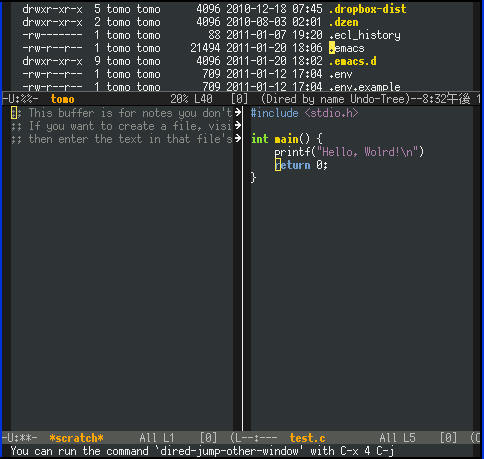Select the .env file entry
Viewport: 484px width, 459px height.
point(340,74)
